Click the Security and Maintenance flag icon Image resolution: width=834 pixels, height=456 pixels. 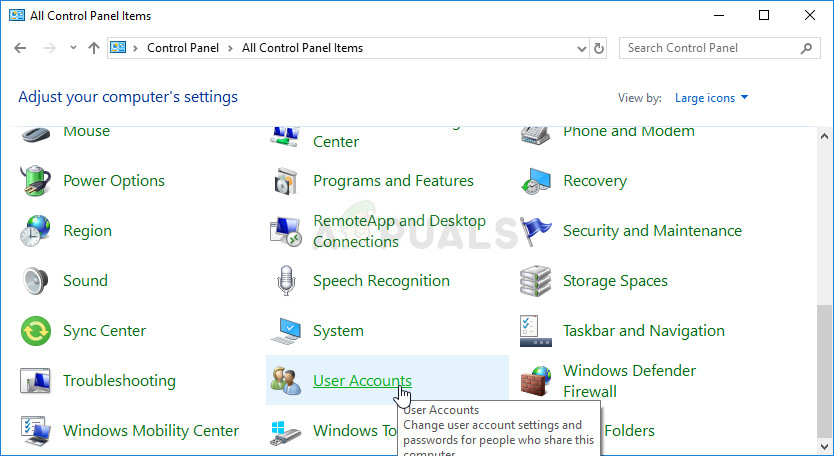pyautogui.click(x=536, y=231)
